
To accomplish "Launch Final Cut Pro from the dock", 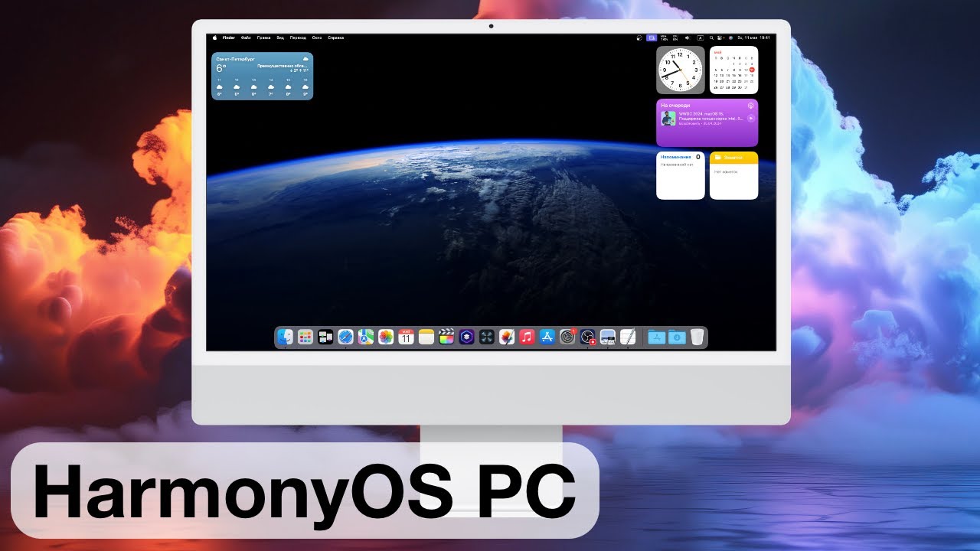I will [x=446, y=337].
